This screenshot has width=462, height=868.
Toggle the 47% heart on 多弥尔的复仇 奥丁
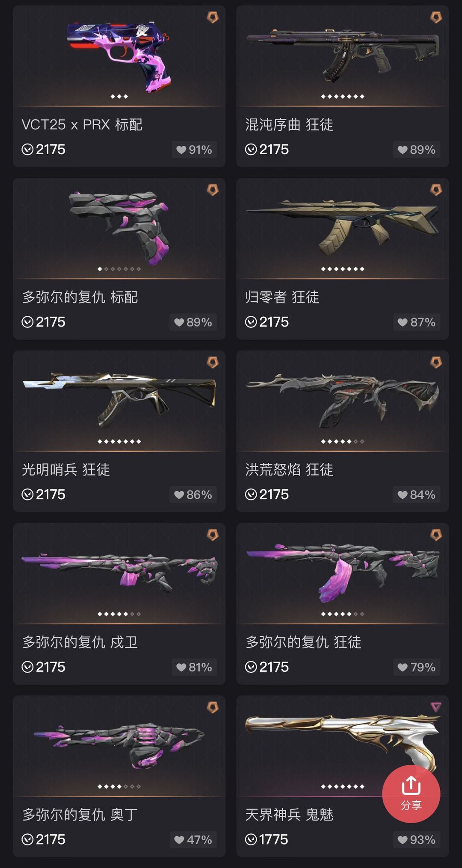[x=193, y=840]
